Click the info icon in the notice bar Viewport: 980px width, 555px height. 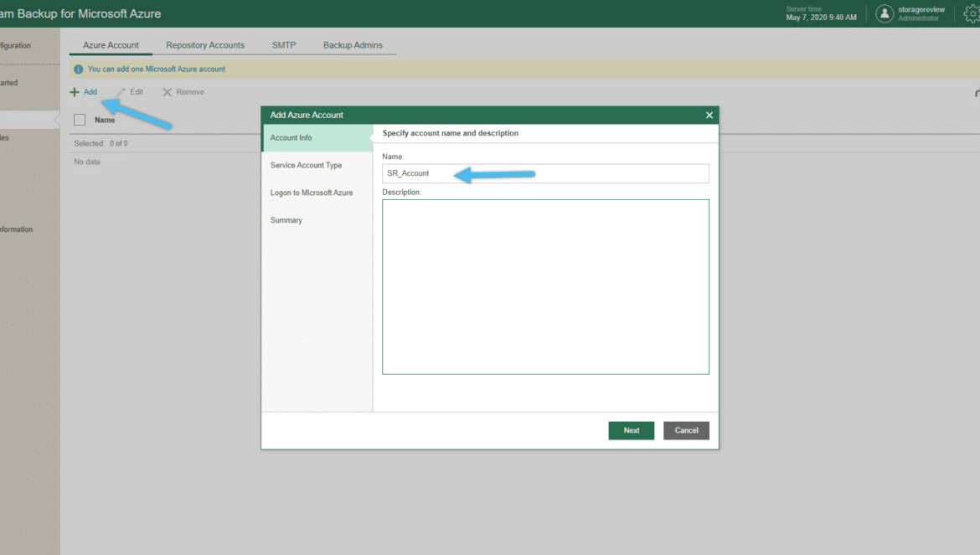coord(78,69)
